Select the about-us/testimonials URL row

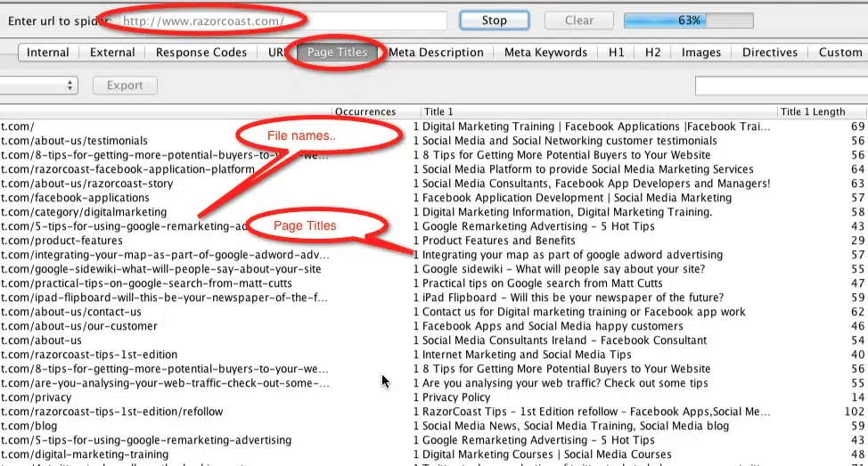74,141
